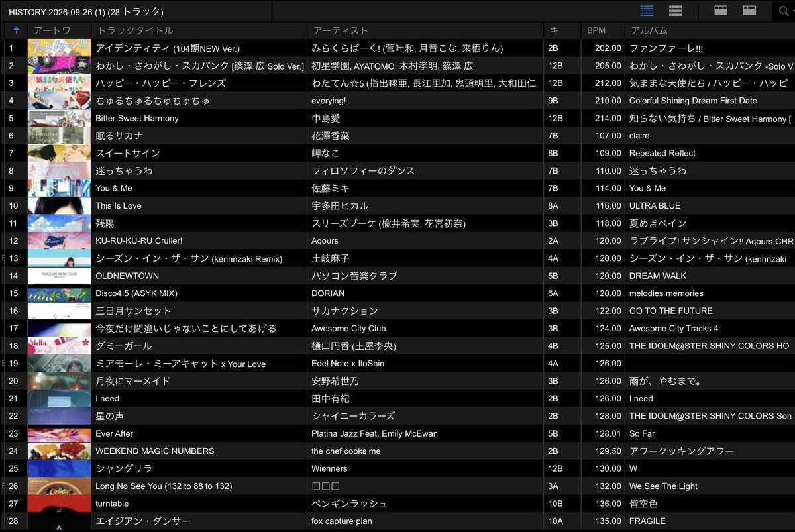Select track title スイートサイン
Viewport: 795px width, 532px height.
128,153
